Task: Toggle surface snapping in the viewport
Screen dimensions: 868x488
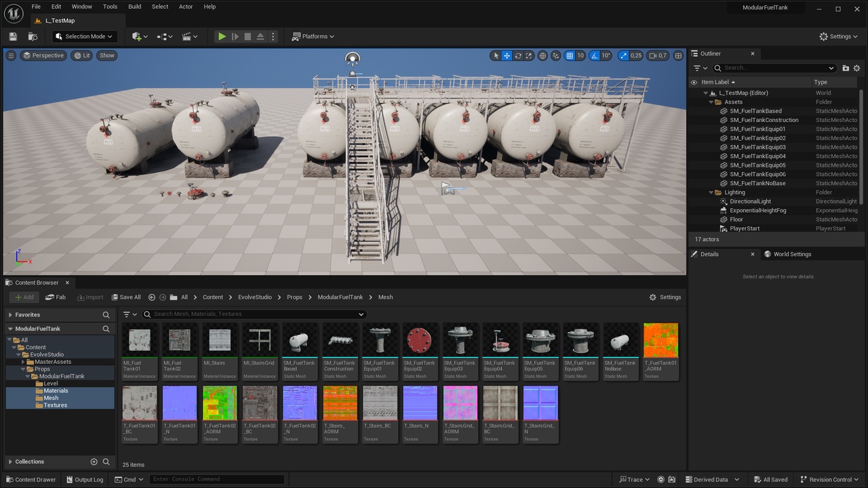Action: click(556, 56)
